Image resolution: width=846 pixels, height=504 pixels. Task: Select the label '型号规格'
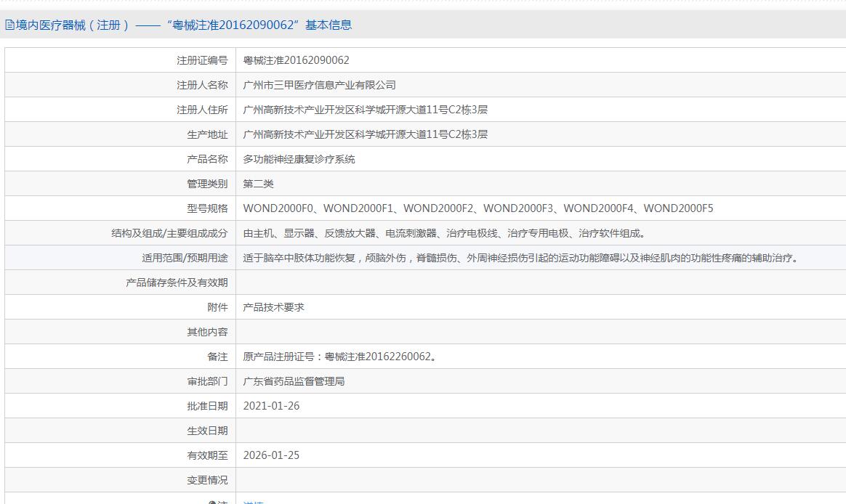click(x=208, y=208)
